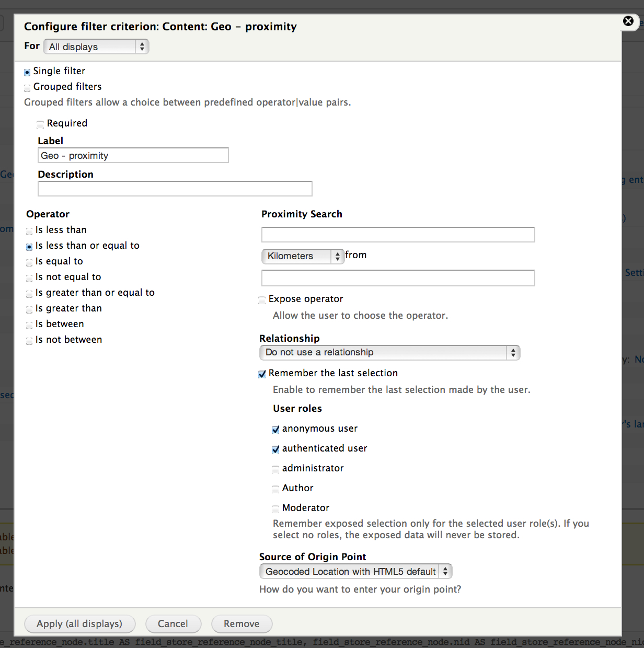Cancel the filter configuration
This screenshot has height=648, width=644.
point(173,624)
